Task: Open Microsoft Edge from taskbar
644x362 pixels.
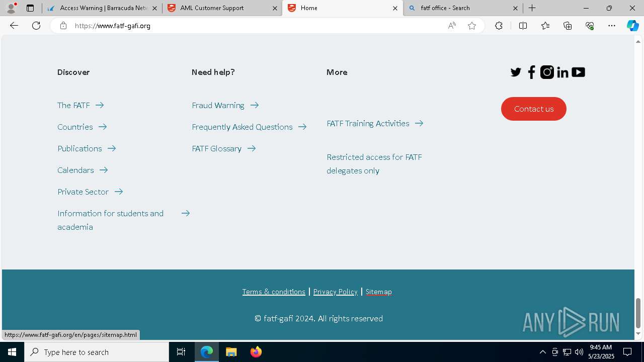Action: point(207,352)
